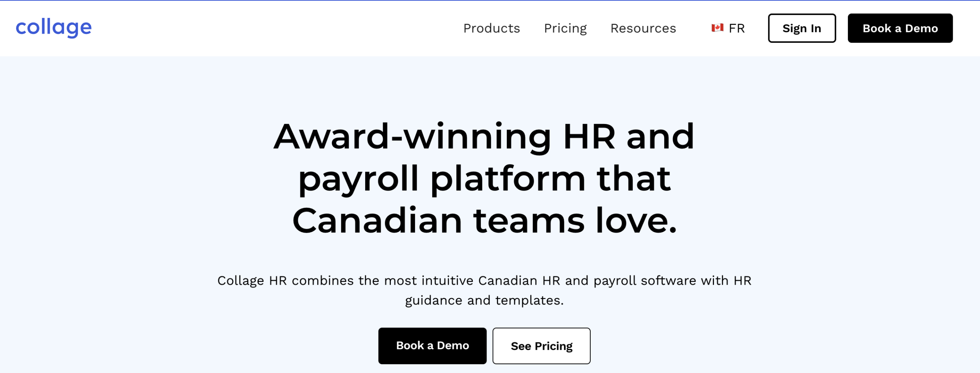
Task: Click the word "Canadian" in the large headline
Action: pos(377,221)
